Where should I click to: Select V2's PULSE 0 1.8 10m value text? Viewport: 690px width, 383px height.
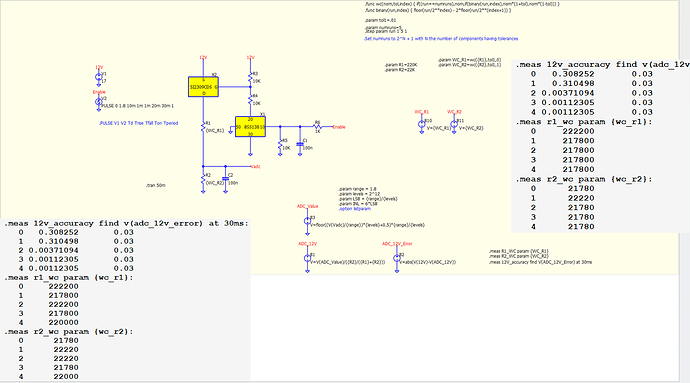click(138, 106)
